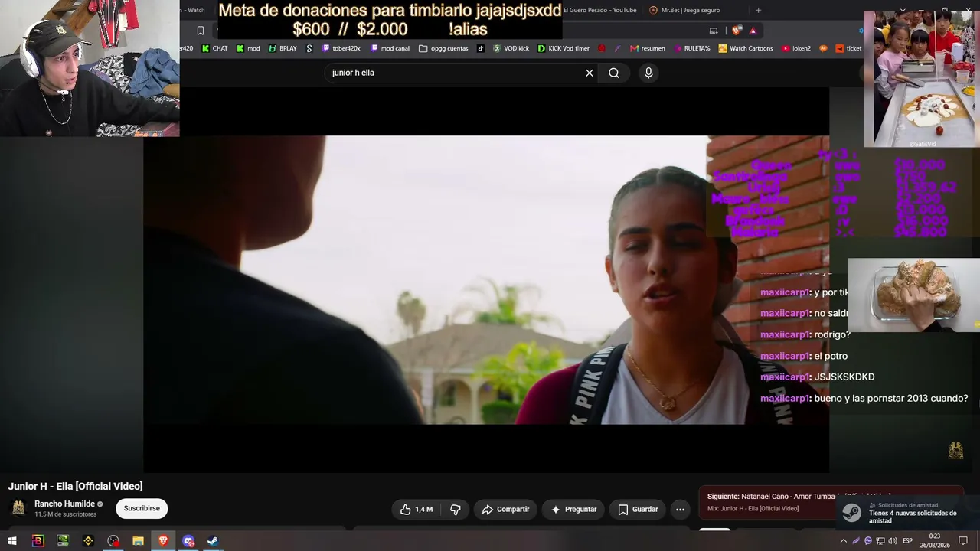Open OBS Studio from the taskbar

pos(113,541)
